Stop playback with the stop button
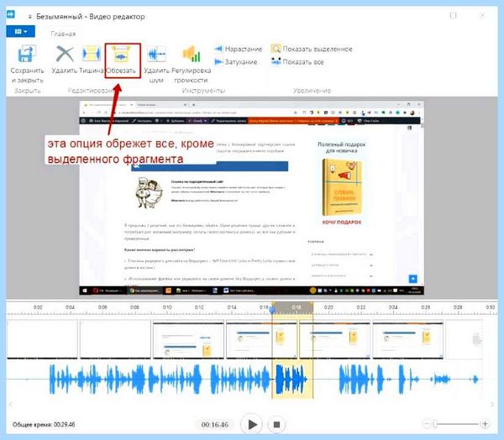Viewport: 504px width, 440px height. coord(276,425)
